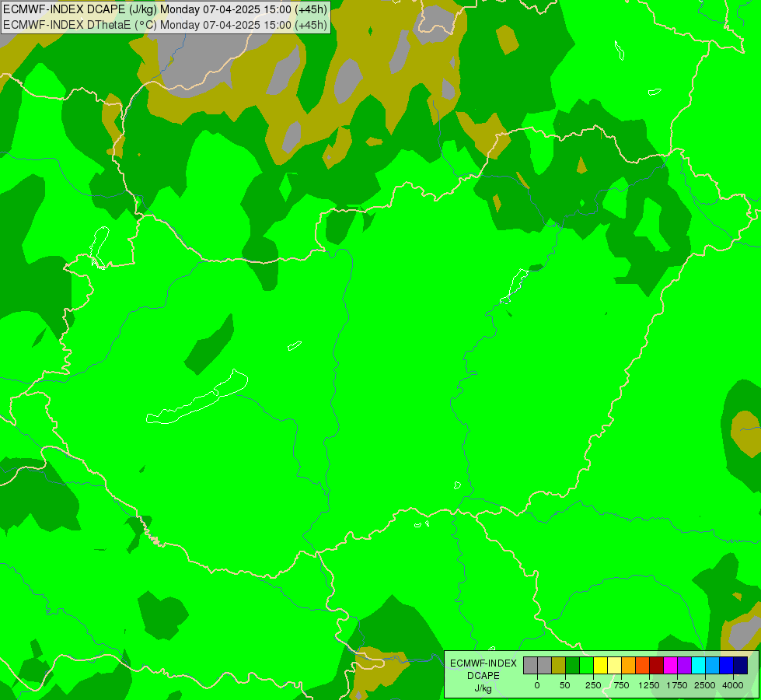The image size is (761, 700).
Task: Select the pale yellow legend swatch
Action: pos(614,666)
